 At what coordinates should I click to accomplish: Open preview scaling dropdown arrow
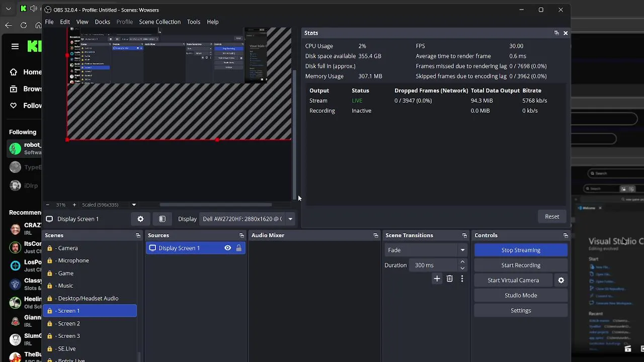point(134,205)
